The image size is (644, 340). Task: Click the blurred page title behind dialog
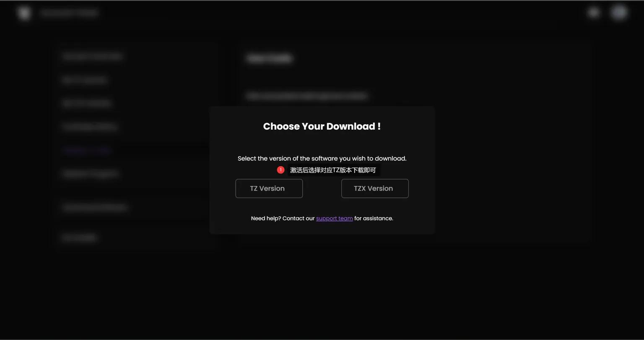(270, 58)
